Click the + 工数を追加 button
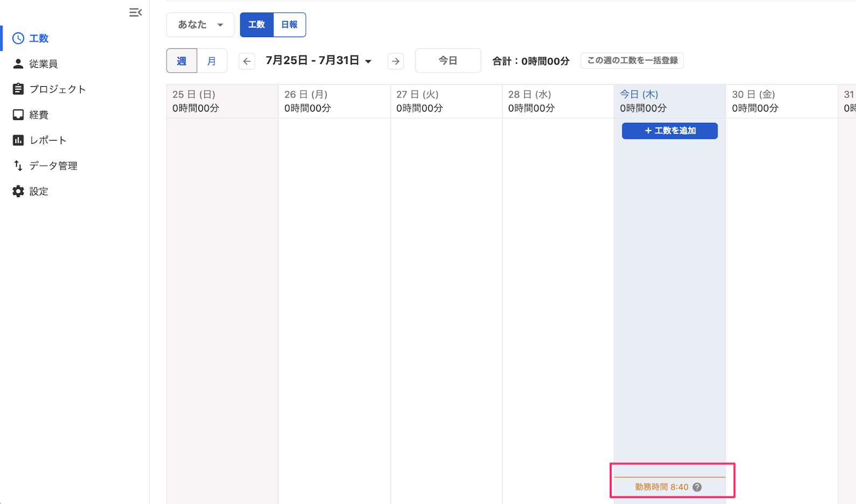Viewport: 856px width, 504px height. click(670, 131)
